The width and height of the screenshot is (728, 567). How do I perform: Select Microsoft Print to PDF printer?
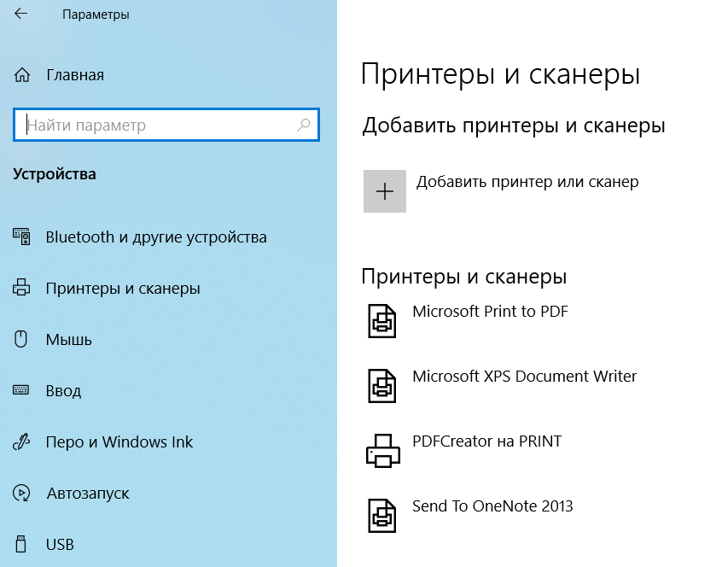pos(490,312)
